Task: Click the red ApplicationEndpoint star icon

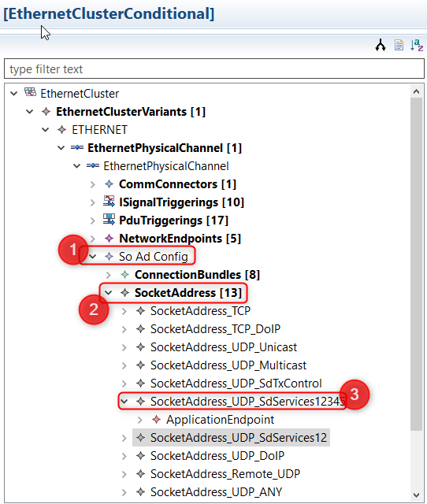Action: pyautogui.click(x=156, y=420)
